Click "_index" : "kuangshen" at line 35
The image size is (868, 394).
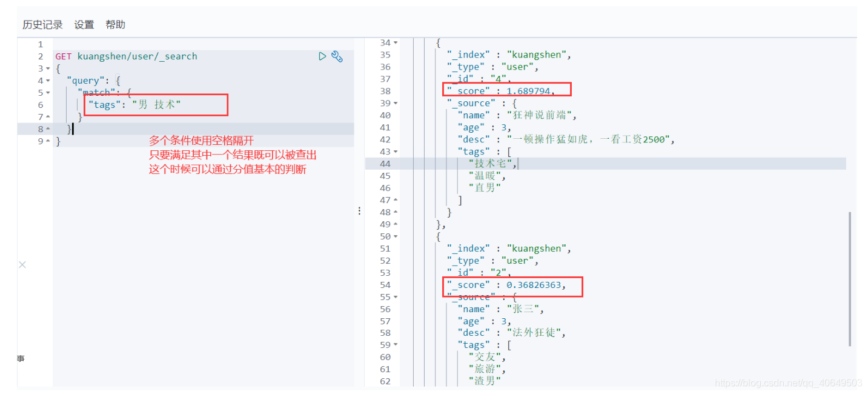pos(509,55)
